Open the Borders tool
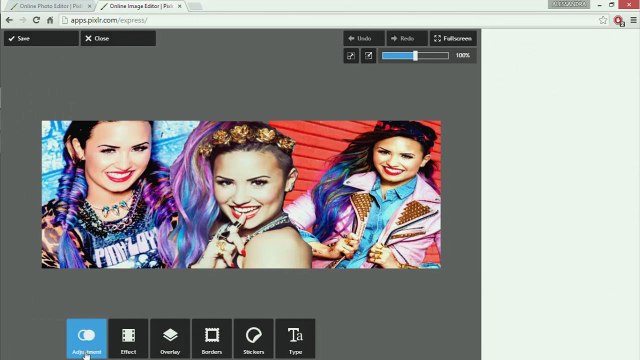Image resolution: width=640 pixels, height=360 pixels. point(212,338)
